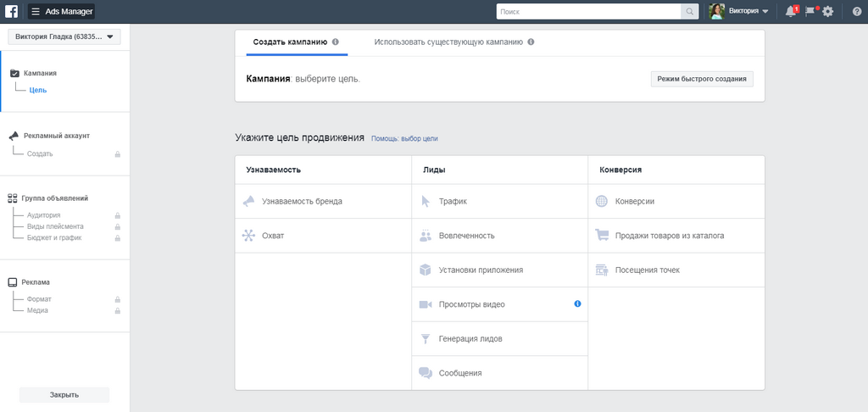Choose the Просмотры видео objective

[500, 304]
